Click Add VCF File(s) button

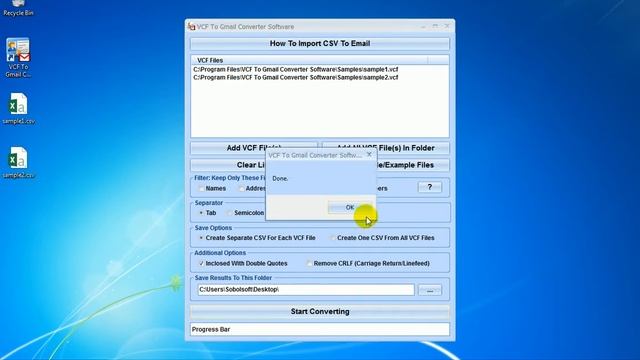click(x=254, y=148)
